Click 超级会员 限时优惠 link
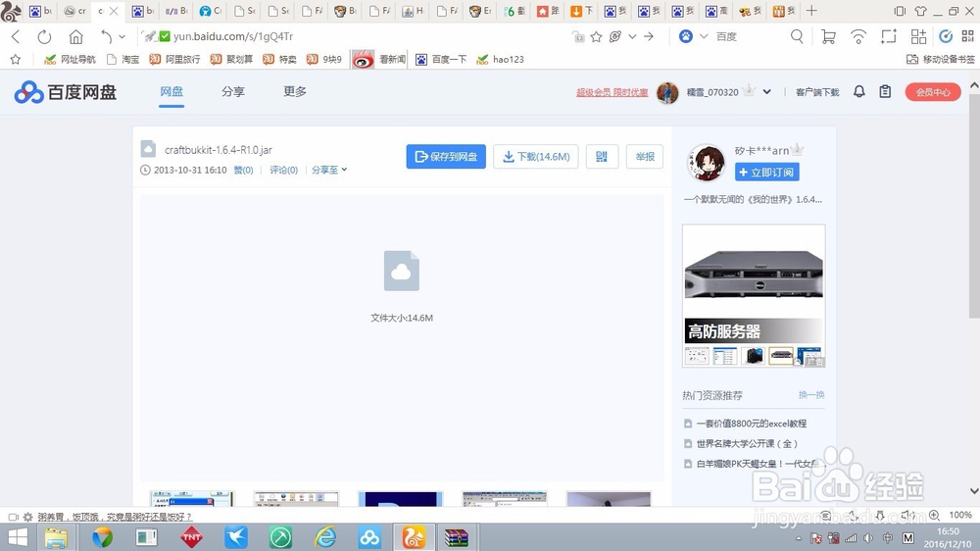980x551 pixels. [x=612, y=92]
